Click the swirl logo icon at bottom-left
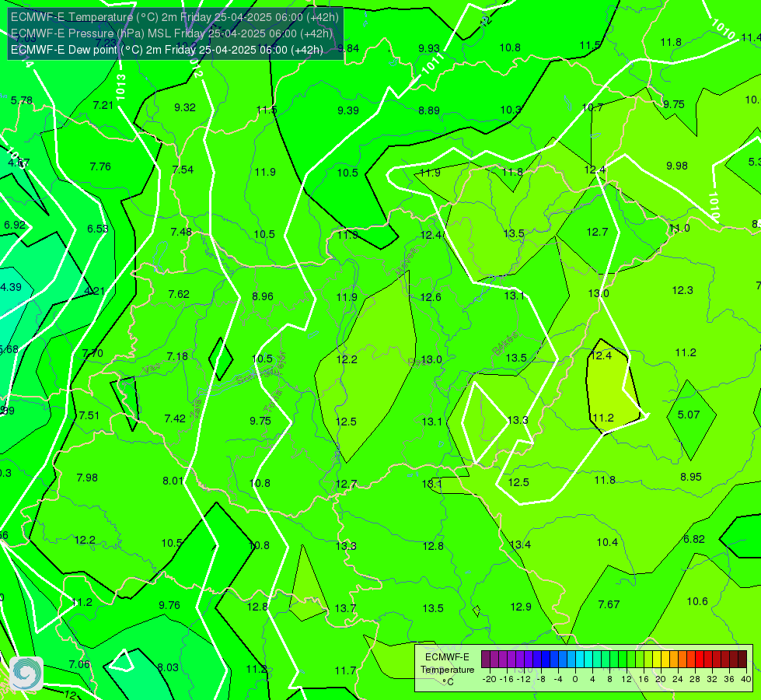Viewport: 761px width, 700px height. [26, 674]
